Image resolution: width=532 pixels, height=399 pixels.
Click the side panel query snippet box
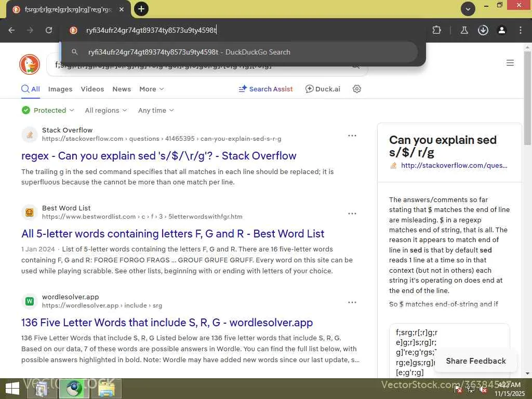[449, 351]
